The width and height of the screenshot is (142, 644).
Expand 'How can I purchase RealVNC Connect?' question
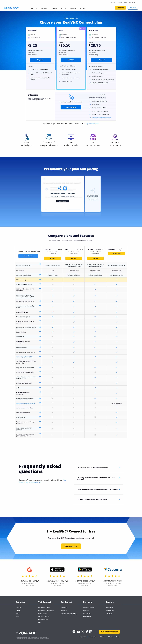120,468
